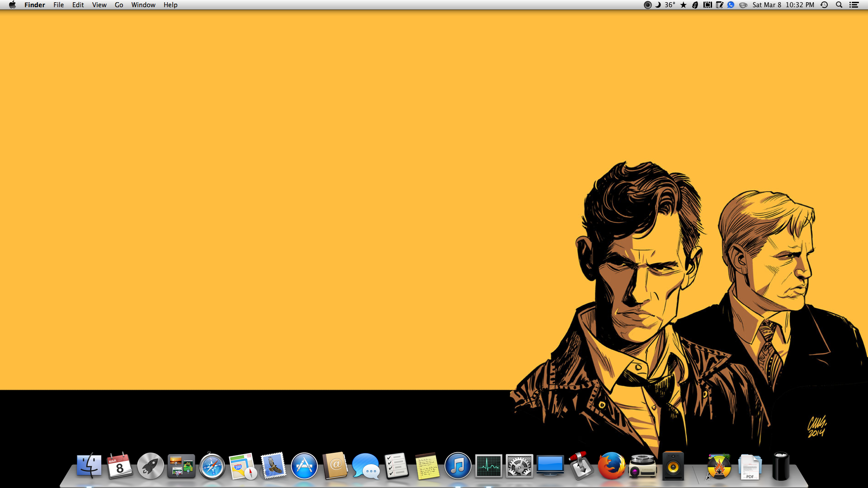
Task: Click the blue phone bubble menu bar icon
Action: point(731,5)
